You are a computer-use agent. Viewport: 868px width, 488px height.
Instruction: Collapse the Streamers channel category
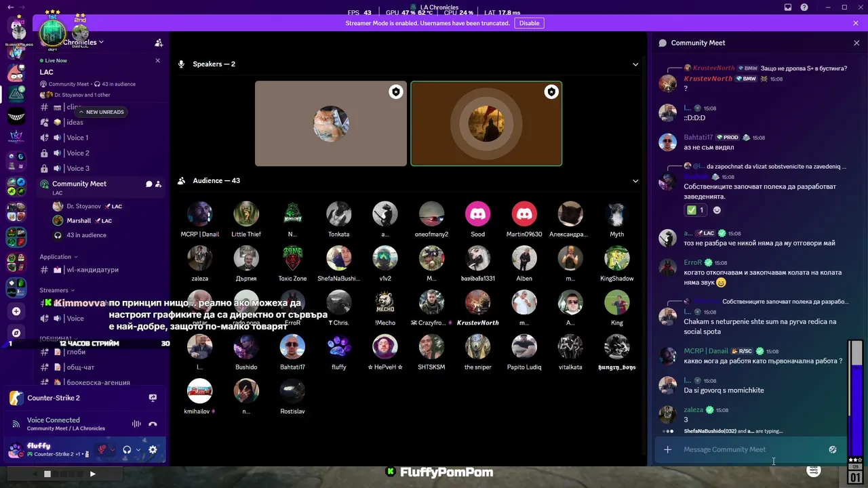(x=58, y=290)
